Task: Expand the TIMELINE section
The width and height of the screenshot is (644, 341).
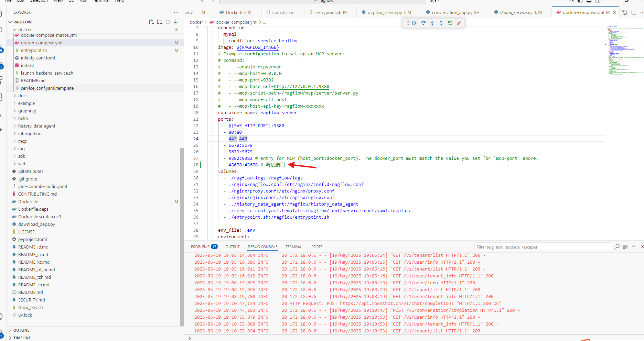Action: (22, 338)
